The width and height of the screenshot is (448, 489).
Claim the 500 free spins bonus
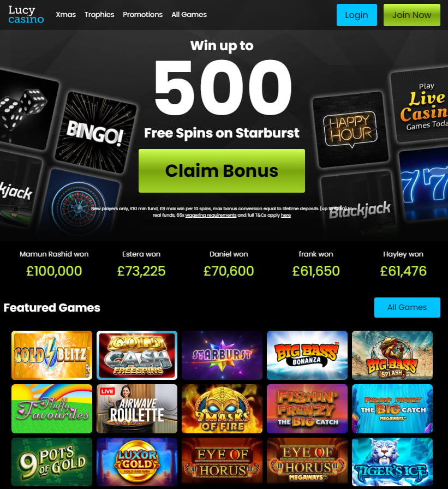pyautogui.click(x=222, y=171)
